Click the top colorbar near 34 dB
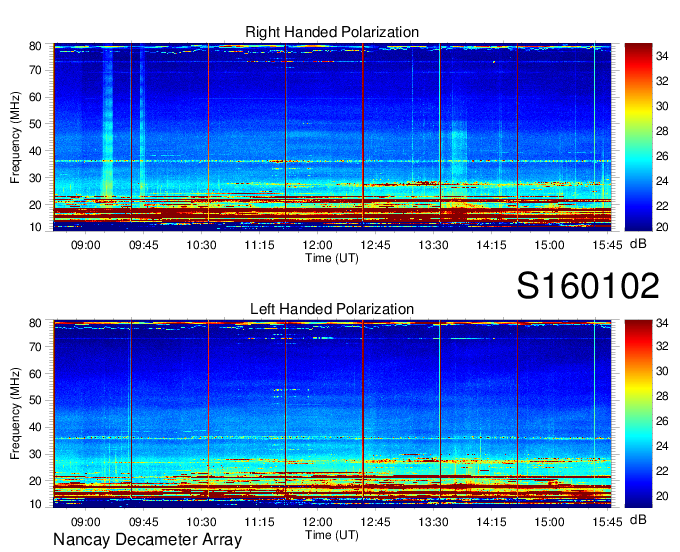 coord(638,56)
